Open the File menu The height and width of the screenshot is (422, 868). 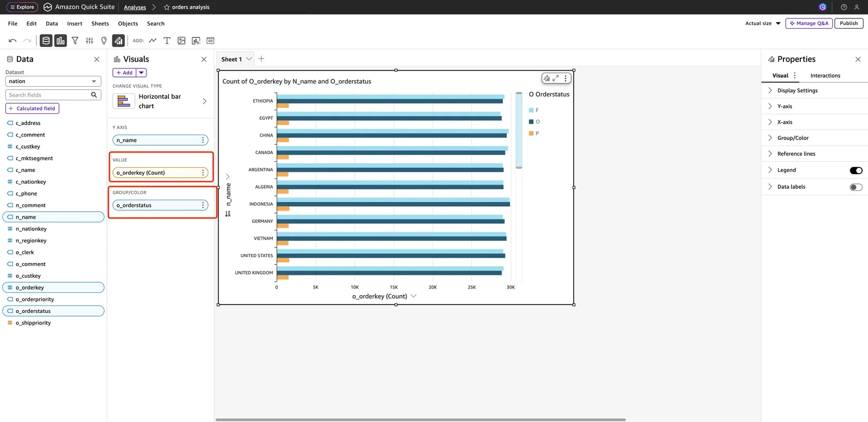pos(12,24)
